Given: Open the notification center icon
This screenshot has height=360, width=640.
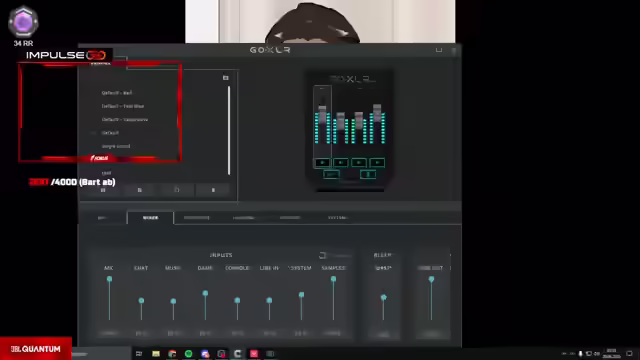Looking at the screenshot, I should (x=629, y=354).
